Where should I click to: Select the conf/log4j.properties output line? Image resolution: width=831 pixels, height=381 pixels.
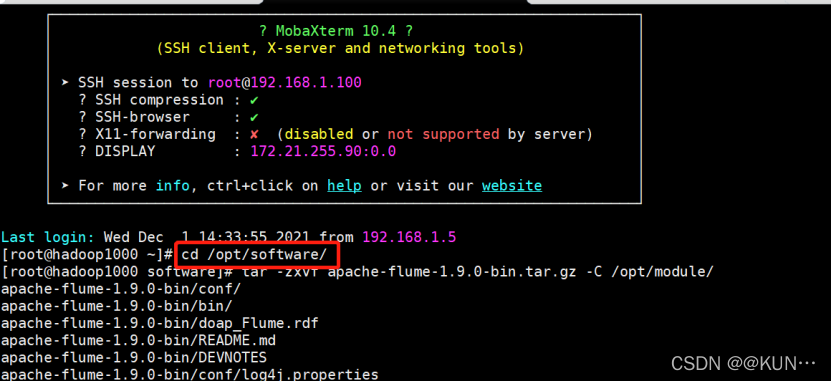[x=190, y=374]
